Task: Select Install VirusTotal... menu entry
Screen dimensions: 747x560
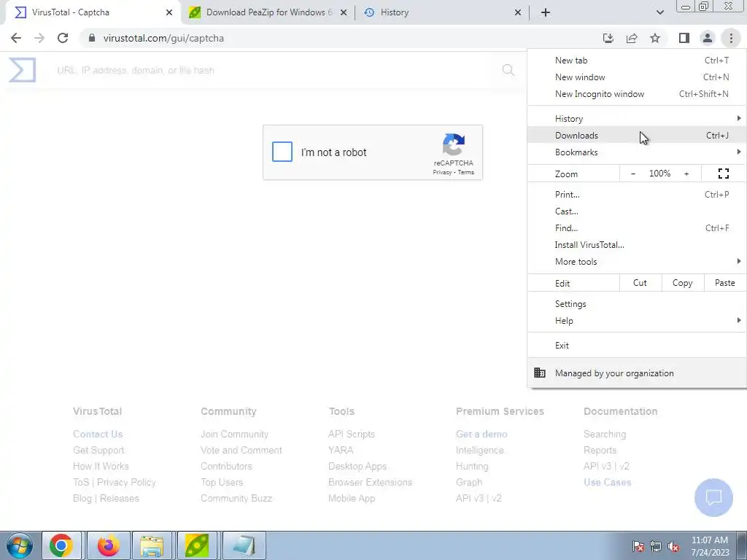Action: pyautogui.click(x=637, y=245)
